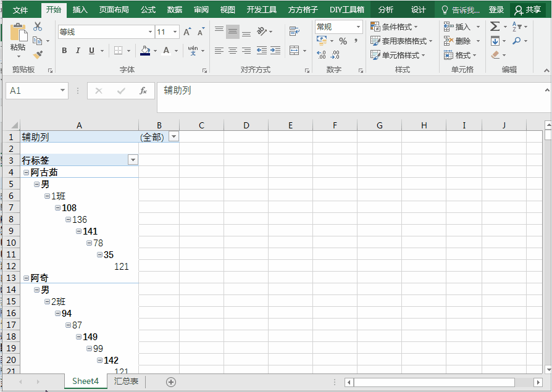Apply the fill color bucket
The width and height of the screenshot is (552, 392).
(x=145, y=51)
